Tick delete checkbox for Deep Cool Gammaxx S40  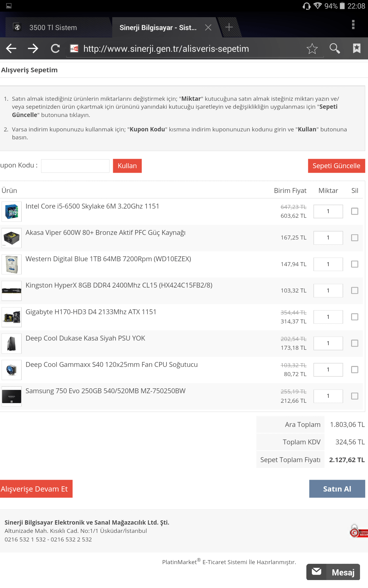(355, 370)
